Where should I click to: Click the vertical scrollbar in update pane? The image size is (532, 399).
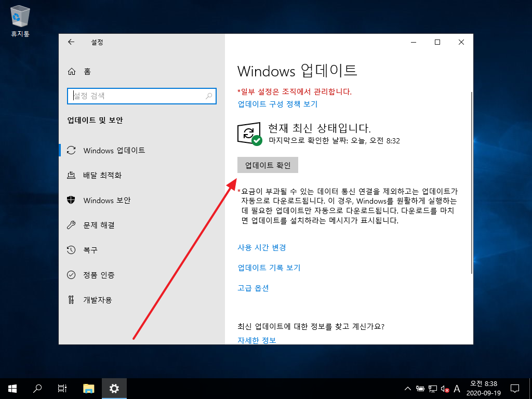tap(472, 183)
